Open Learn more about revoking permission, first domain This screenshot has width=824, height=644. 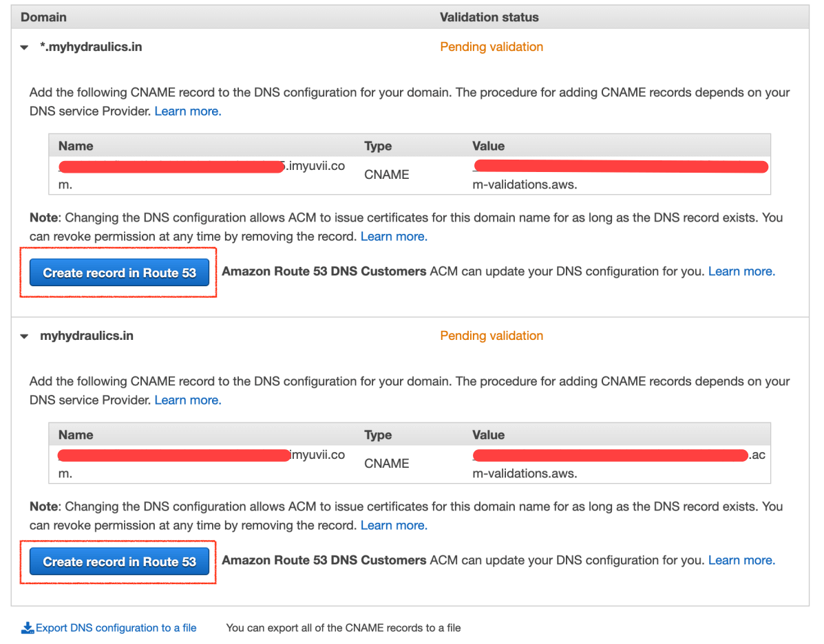pos(394,237)
